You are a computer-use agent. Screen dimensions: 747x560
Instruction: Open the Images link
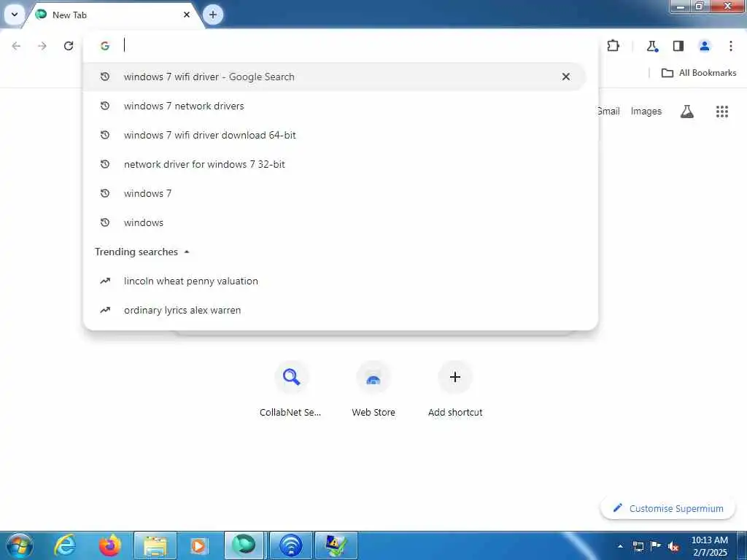coord(646,112)
